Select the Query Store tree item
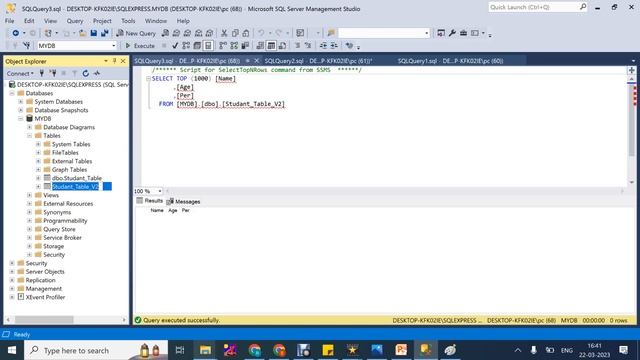 click(x=59, y=229)
